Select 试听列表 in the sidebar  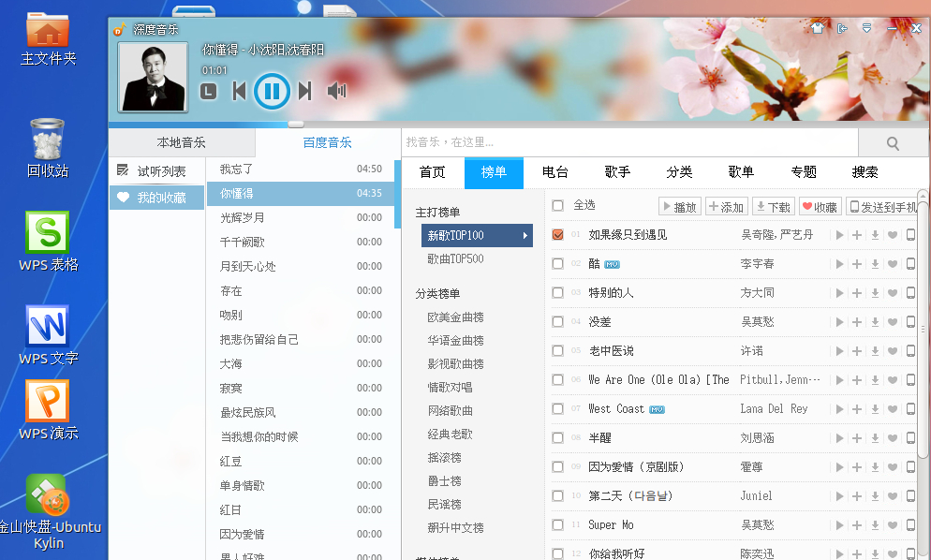click(157, 171)
